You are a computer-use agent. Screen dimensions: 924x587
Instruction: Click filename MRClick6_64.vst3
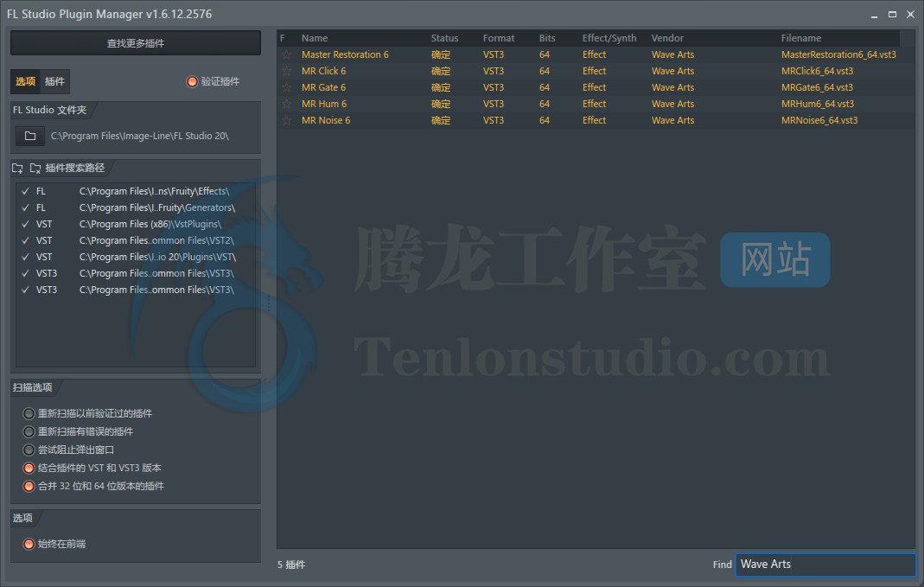(817, 71)
